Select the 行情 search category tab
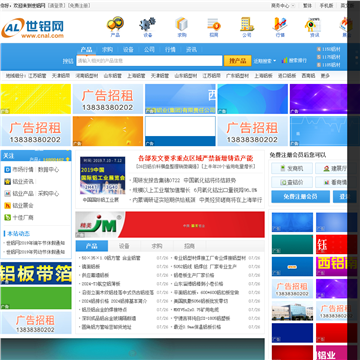 [170, 50]
